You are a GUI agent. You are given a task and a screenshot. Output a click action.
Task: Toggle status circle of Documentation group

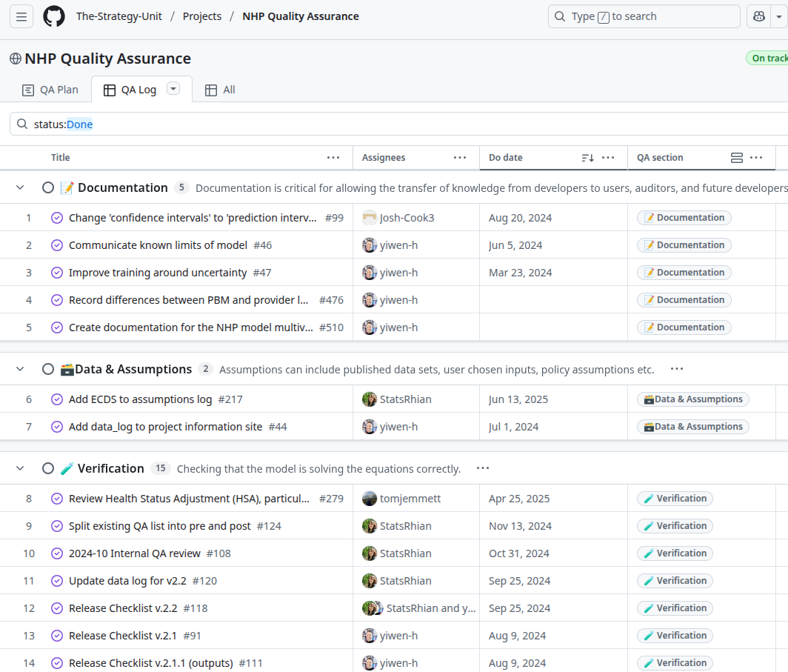pos(48,188)
